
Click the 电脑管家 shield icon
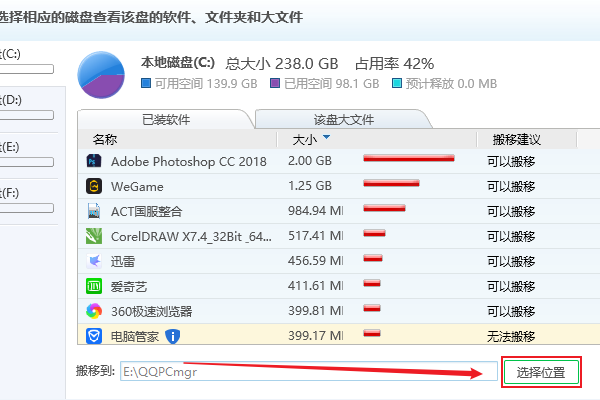[x=93, y=335]
